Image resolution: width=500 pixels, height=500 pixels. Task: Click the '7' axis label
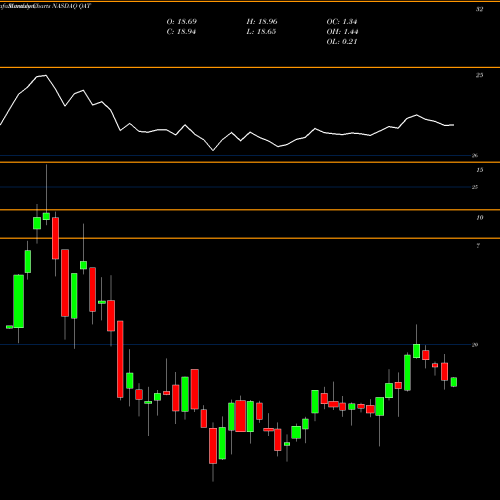coord(478,246)
